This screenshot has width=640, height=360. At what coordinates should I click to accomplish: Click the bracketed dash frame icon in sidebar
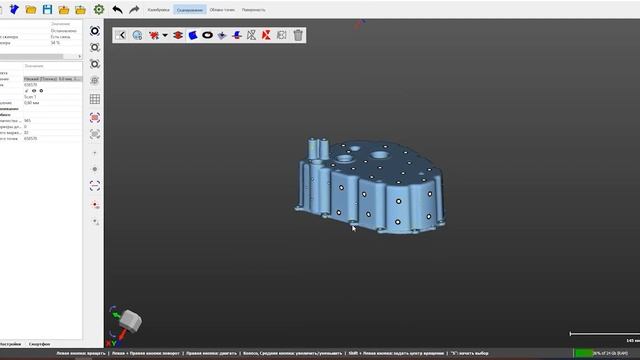(95, 186)
